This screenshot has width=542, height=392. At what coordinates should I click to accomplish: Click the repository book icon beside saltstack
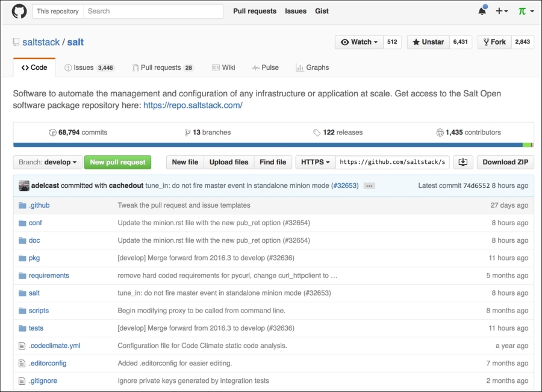point(16,42)
